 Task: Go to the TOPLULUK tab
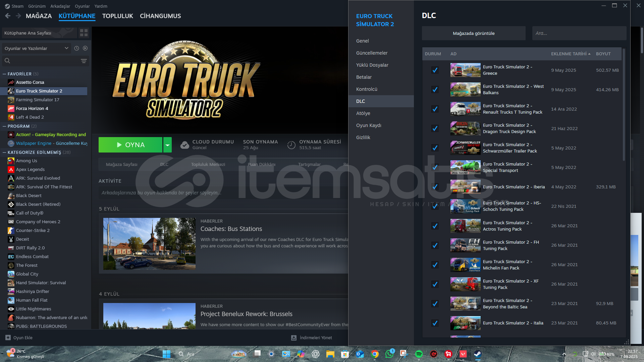tap(118, 16)
